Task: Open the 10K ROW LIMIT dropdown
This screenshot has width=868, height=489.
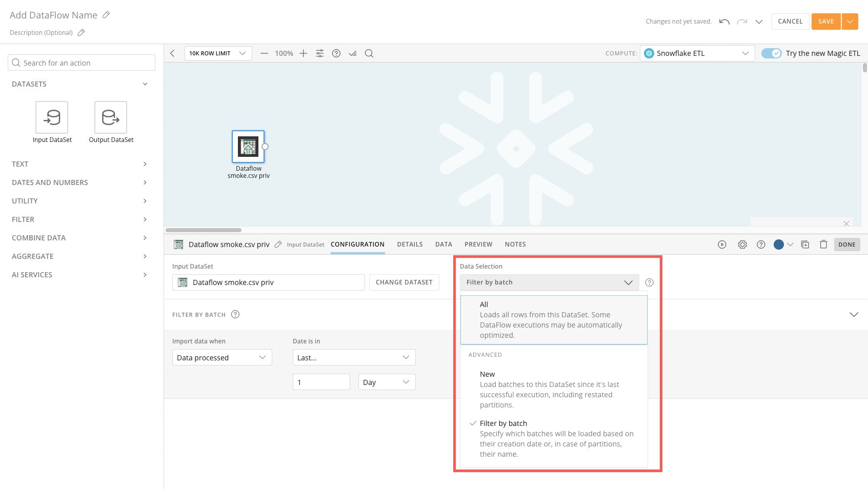Action: pyautogui.click(x=218, y=53)
